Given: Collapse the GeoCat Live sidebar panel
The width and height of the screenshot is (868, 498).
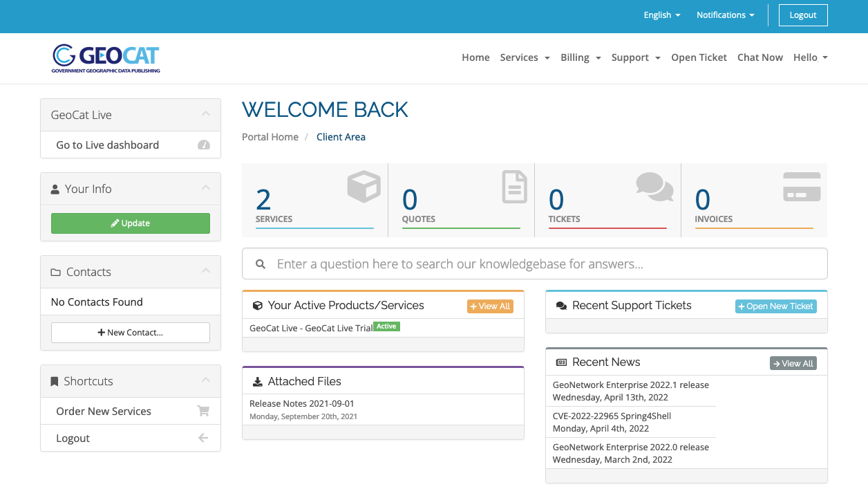Looking at the screenshot, I should pos(205,114).
